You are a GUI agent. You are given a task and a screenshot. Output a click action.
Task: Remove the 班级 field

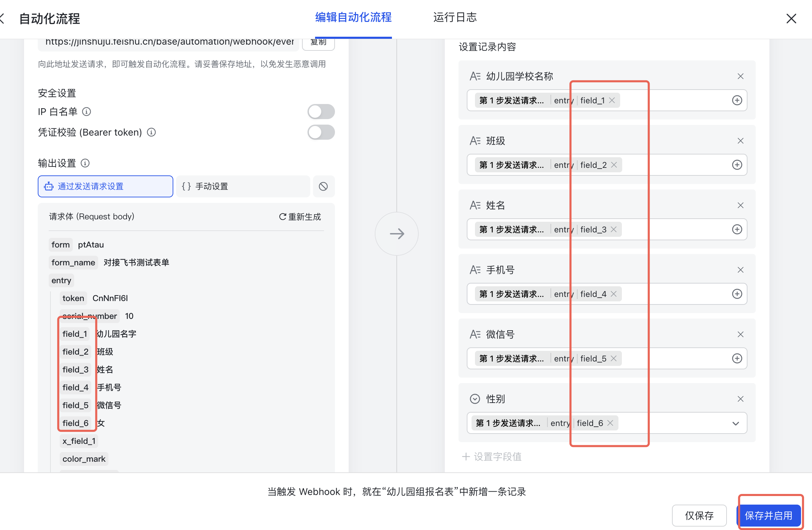click(x=740, y=141)
